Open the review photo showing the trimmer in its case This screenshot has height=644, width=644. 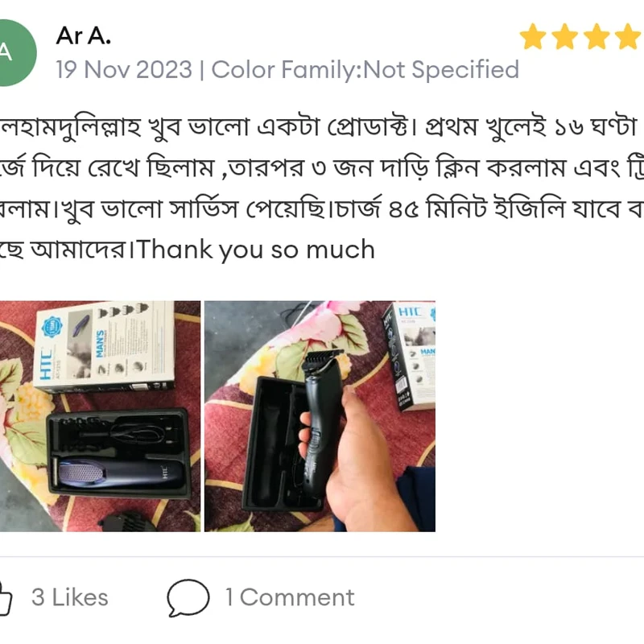pyautogui.click(x=100, y=416)
